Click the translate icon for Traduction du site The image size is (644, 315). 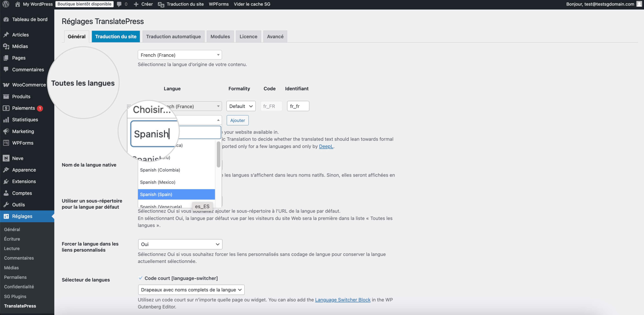tap(161, 5)
